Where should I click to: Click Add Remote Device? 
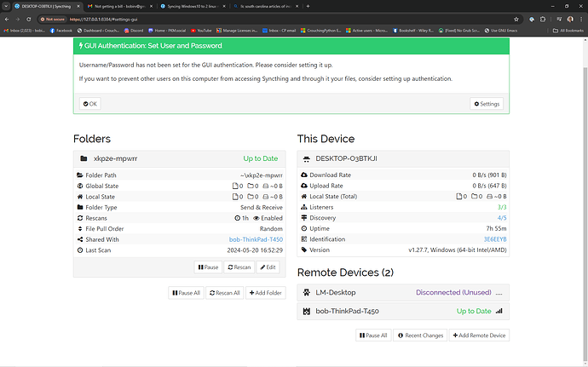(x=479, y=335)
